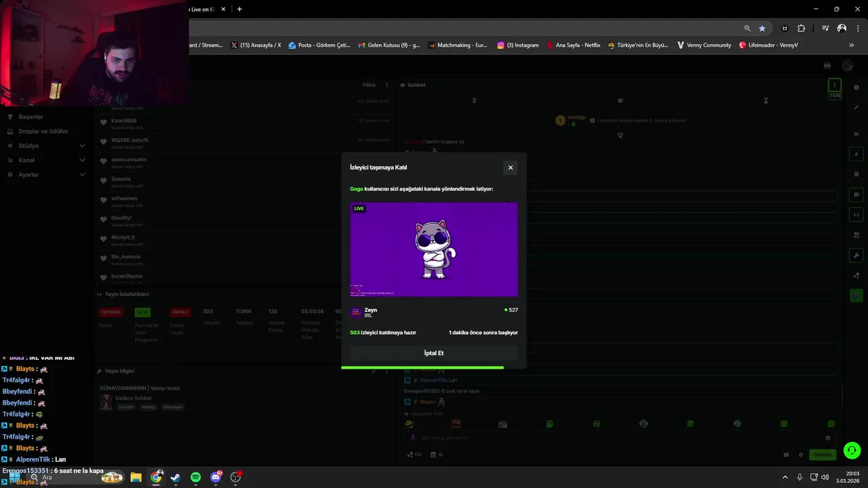Select the WQEBE_batu15 follower entry

pos(244,142)
